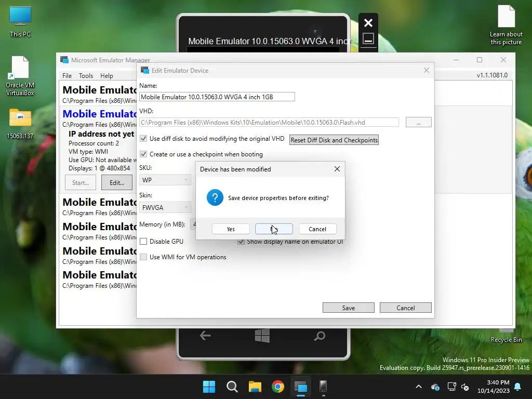
Task: Click the 3:40 PM clock and date
Action: pyautogui.click(x=494, y=387)
